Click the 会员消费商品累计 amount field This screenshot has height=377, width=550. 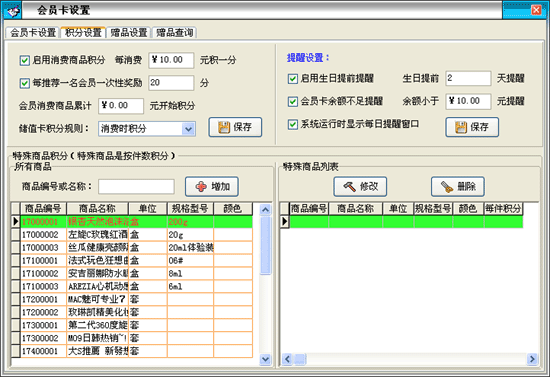tap(121, 106)
